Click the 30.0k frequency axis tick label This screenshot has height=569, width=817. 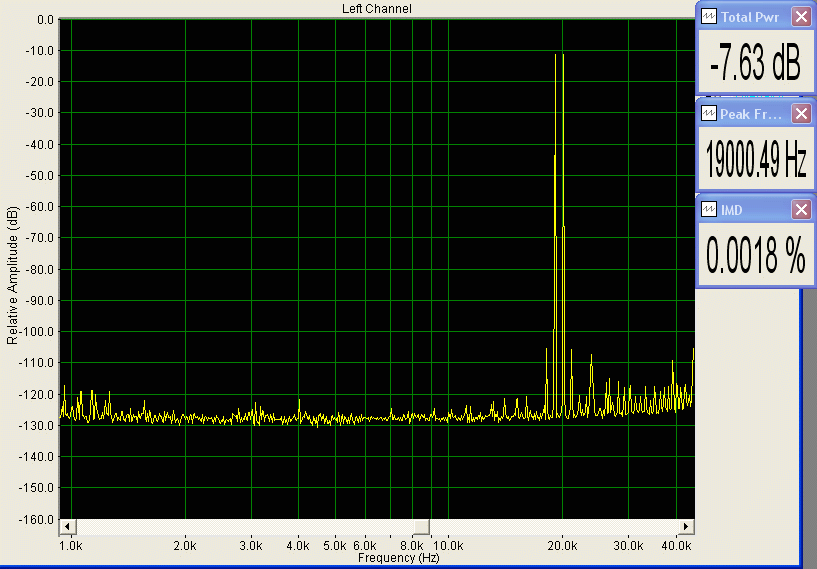628,546
